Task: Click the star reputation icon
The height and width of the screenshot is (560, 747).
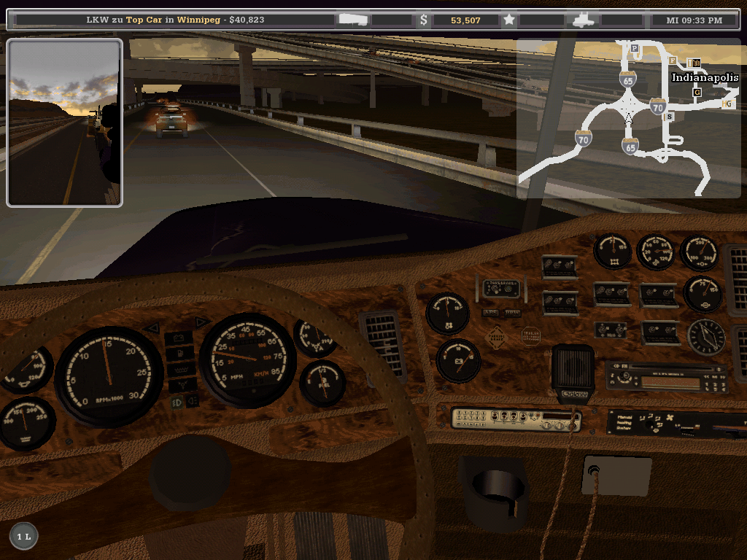Action: pyautogui.click(x=509, y=20)
